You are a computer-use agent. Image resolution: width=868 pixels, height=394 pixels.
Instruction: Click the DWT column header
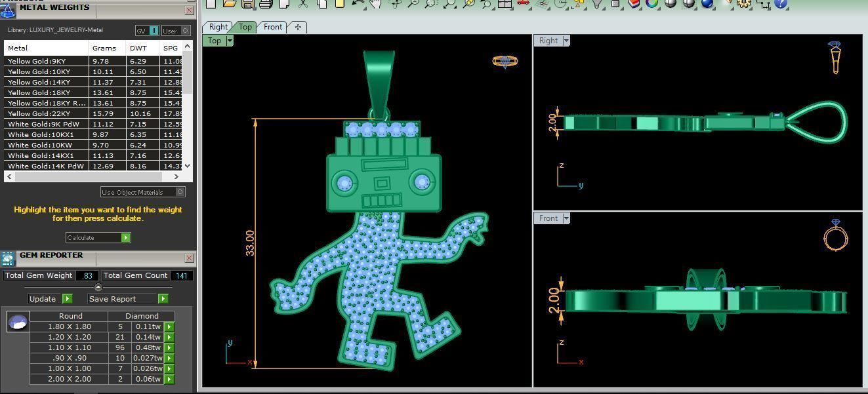pos(138,48)
